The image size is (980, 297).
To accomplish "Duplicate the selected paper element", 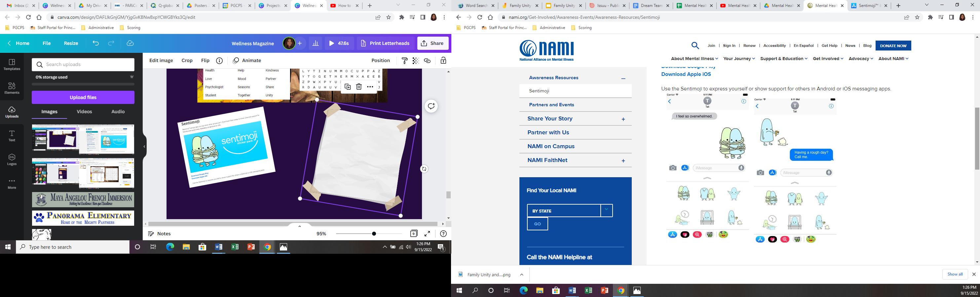I will [348, 87].
